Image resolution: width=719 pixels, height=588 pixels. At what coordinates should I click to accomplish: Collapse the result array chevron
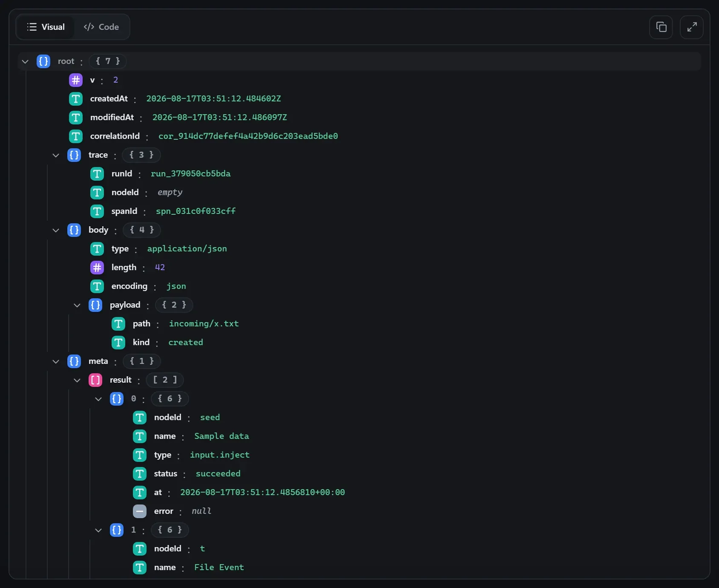click(x=77, y=380)
